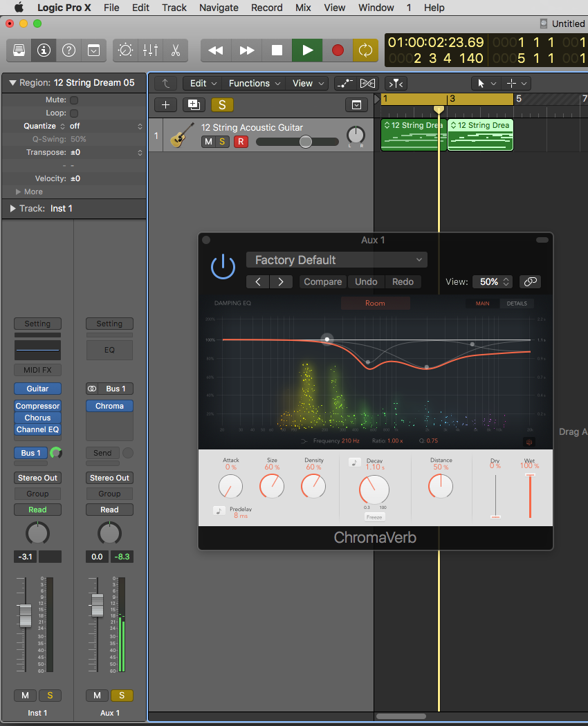This screenshot has width=588, height=726.
Task: Expand the Track Inst 1 disclosure triangle
Action: 12,208
